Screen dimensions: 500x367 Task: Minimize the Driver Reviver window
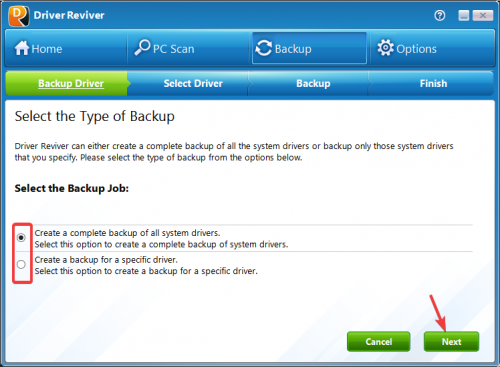coord(464,15)
